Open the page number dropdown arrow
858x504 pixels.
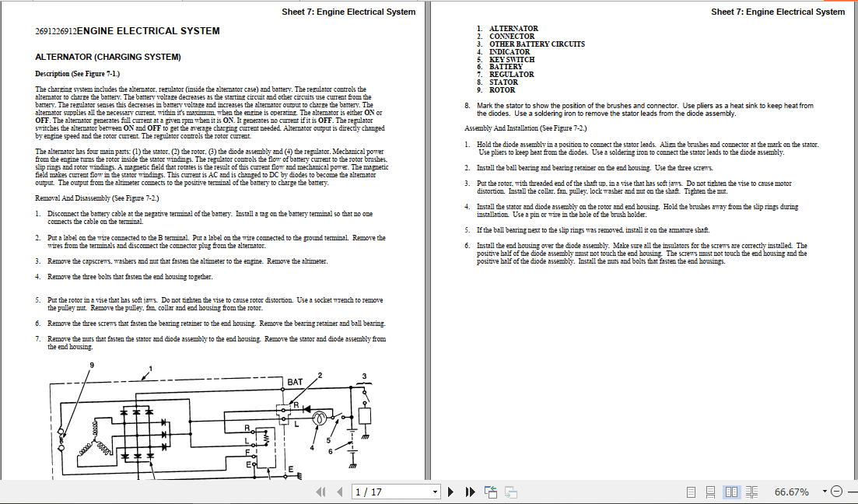[435, 492]
